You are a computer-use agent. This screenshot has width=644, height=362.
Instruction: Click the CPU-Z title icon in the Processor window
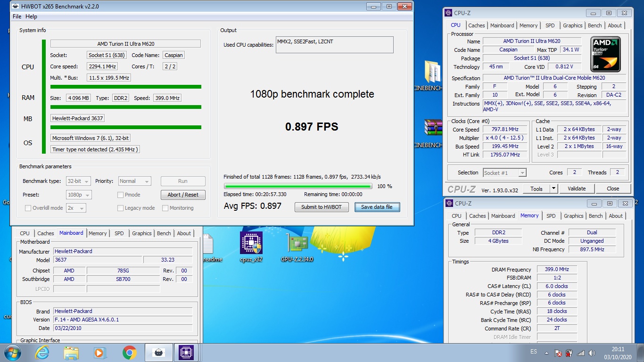coord(449,13)
